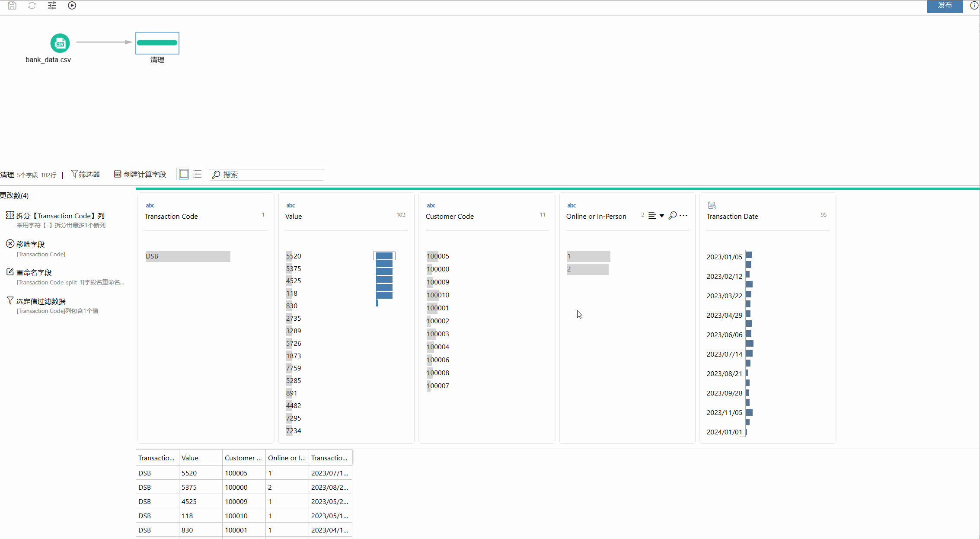The height and width of the screenshot is (539, 980).
Task: Select value 4482 in Value card
Action: (294, 405)
